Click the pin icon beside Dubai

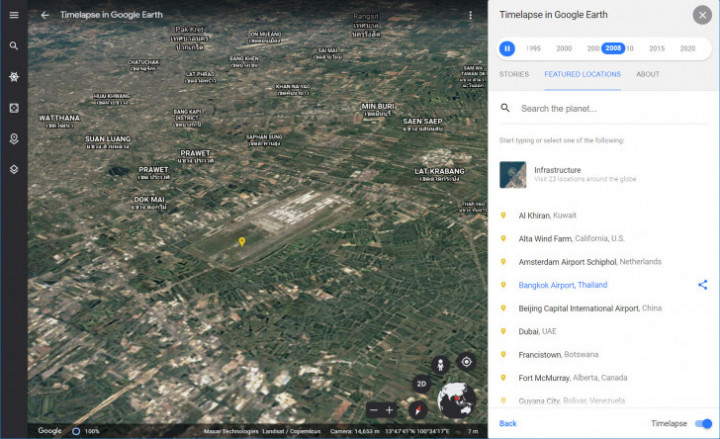pos(503,331)
